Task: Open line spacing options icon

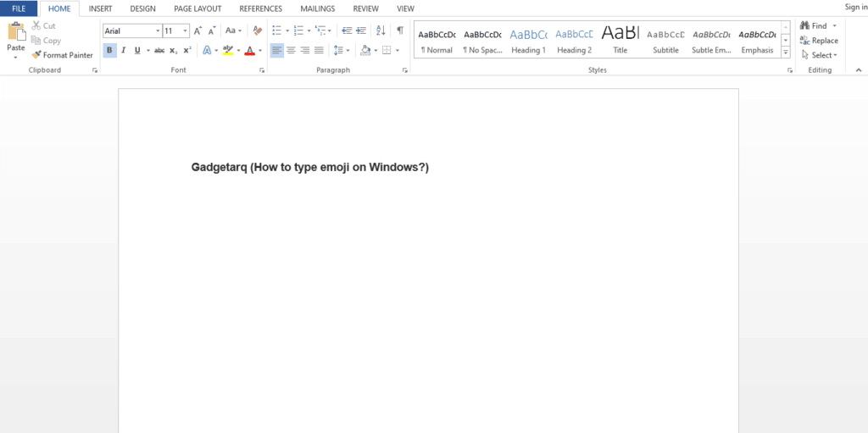Action: (x=339, y=50)
